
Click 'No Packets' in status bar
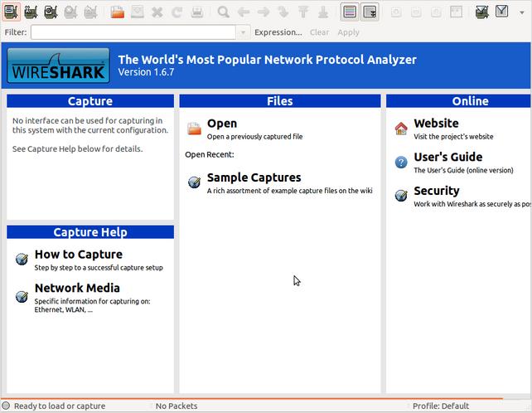[x=177, y=406]
